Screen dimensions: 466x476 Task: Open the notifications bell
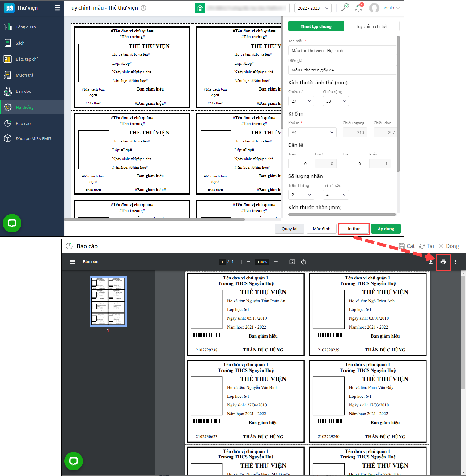point(358,8)
